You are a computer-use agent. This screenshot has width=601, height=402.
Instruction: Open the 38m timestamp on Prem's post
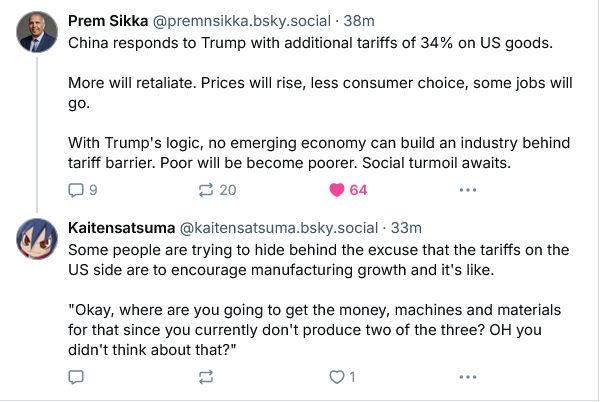point(359,21)
